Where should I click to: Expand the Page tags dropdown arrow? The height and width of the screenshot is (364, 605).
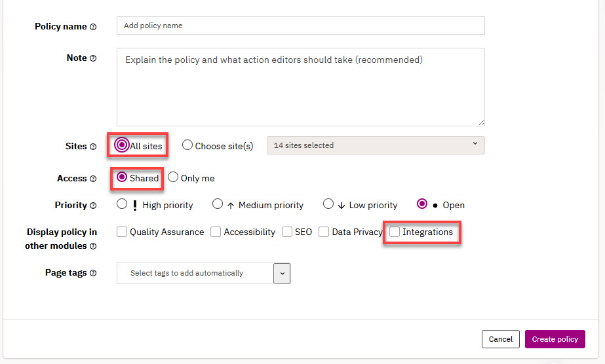click(282, 274)
